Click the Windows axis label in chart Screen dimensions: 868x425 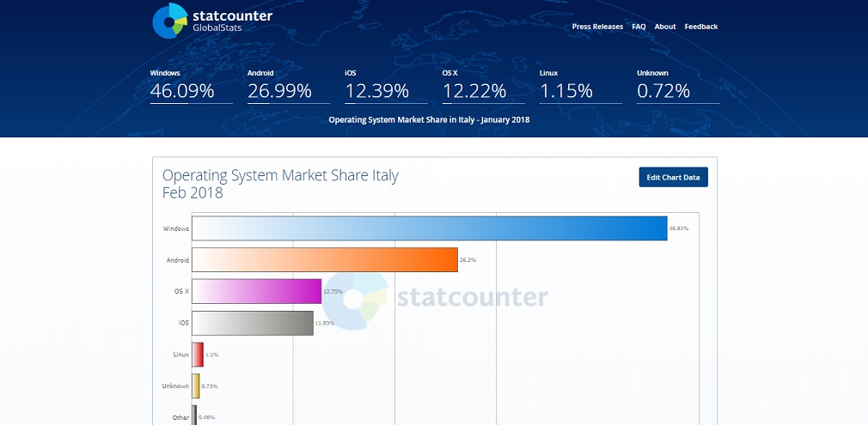(176, 228)
